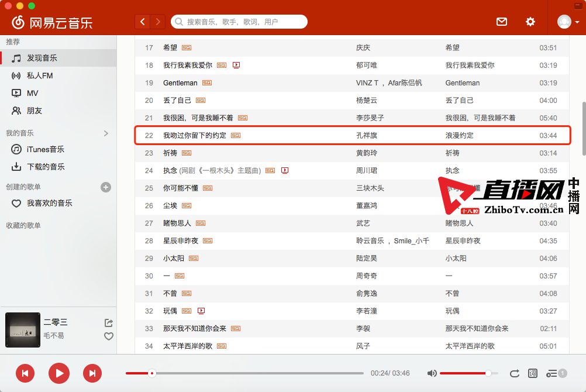Expand 我的音乐 section arrow

pyautogui.click(x=106, y=133)
